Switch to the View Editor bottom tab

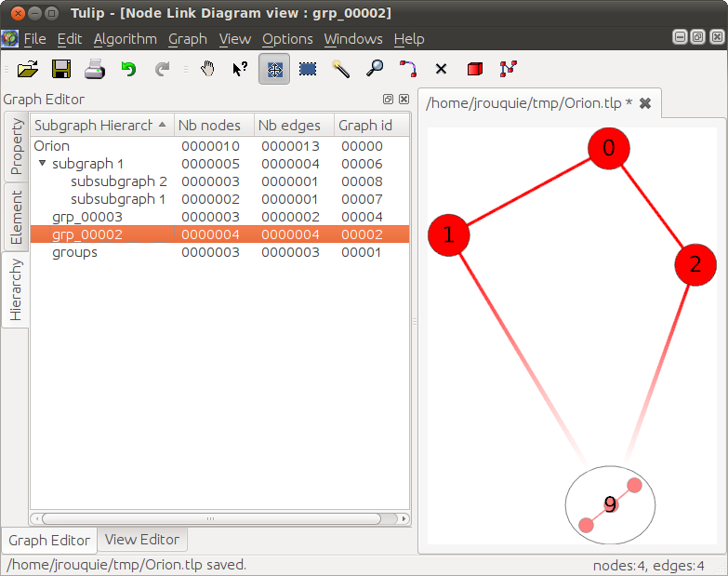point(142,540)
